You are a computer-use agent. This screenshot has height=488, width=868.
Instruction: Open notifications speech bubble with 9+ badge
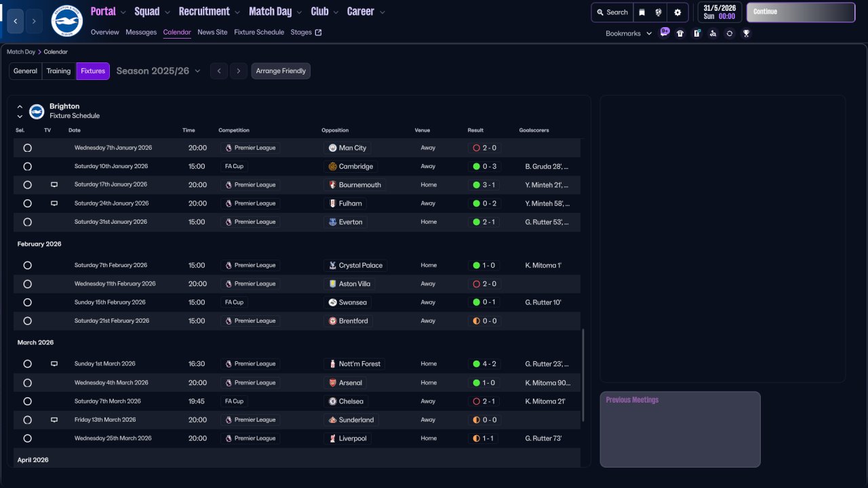[x=665, y=32]
